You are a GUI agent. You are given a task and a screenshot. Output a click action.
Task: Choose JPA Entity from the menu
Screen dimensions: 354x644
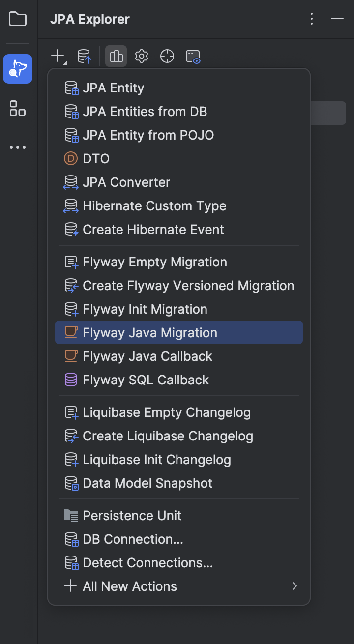114,88
